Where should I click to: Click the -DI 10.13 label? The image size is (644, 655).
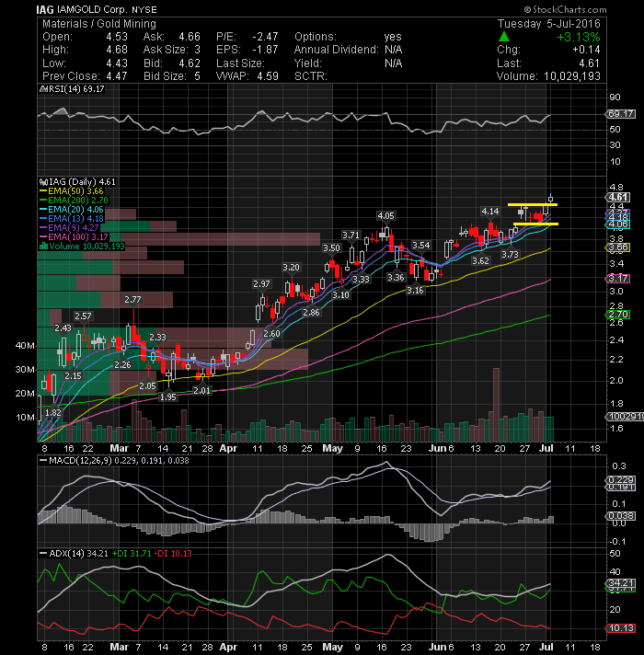(173, 554)
